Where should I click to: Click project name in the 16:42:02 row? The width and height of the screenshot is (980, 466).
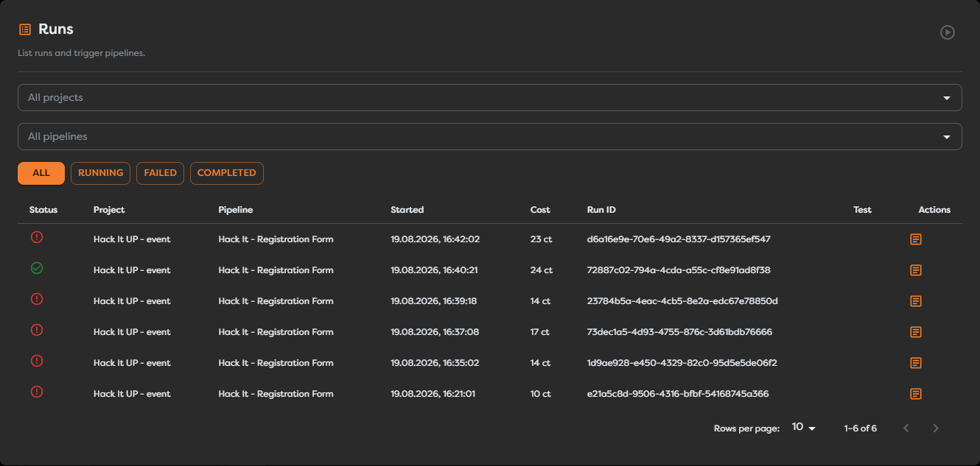tap(132, 239)
